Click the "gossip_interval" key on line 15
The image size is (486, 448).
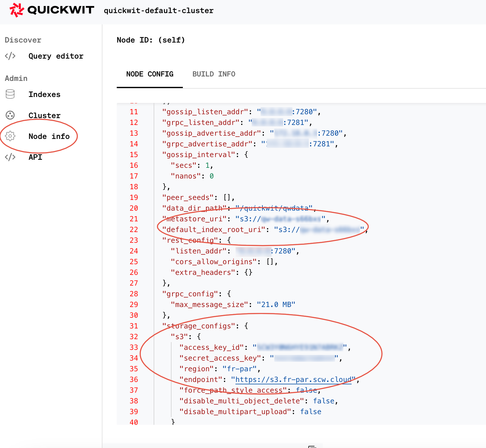199,155
